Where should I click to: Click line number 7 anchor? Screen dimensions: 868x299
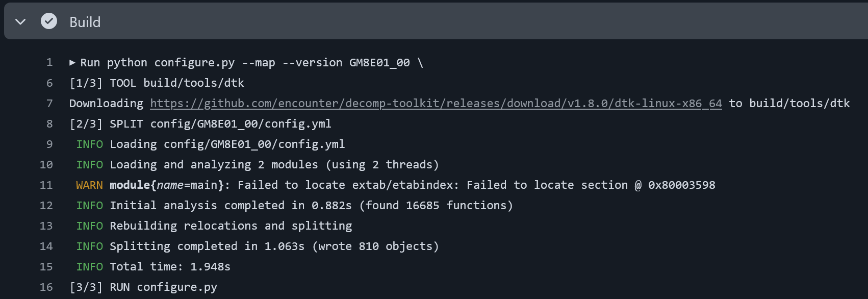pyautogui.click(x=49, y=104)
